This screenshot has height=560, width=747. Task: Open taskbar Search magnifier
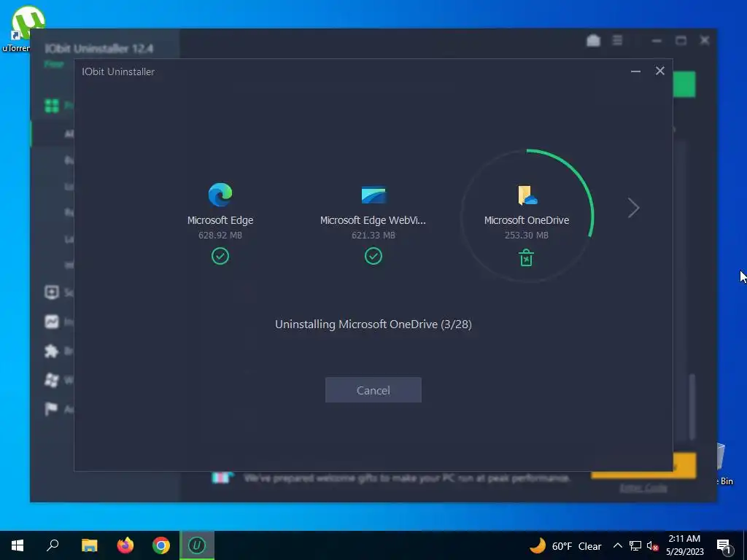point(53,545)
